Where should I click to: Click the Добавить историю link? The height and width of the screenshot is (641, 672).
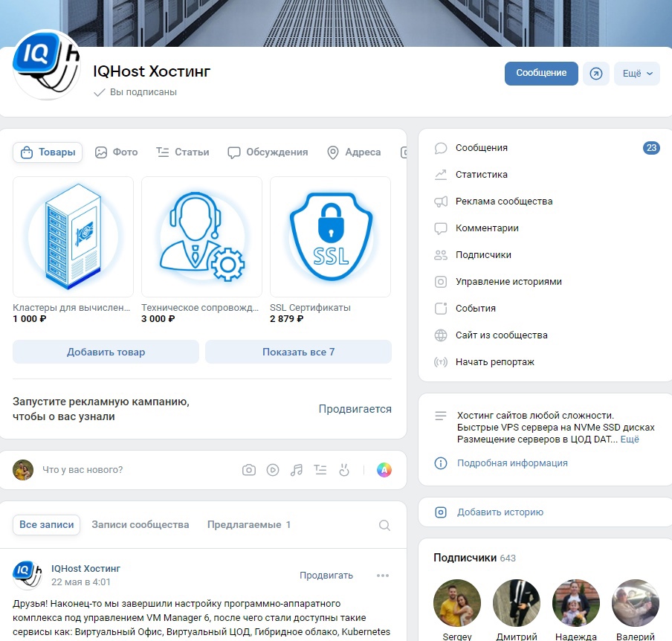point(500,512)
